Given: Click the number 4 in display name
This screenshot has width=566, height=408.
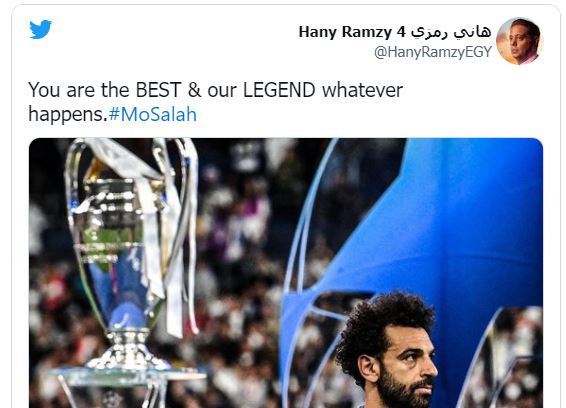Looking at the screenshot, I should 401,32.
